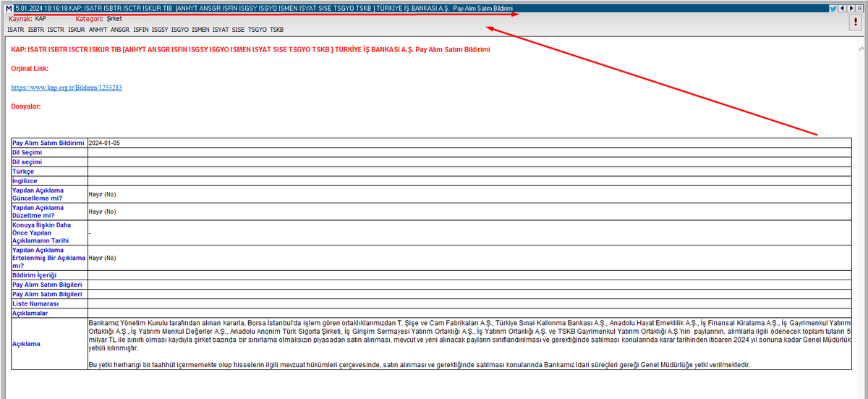The width and height of the screenshot is (868, 399).
Task: Select the ANSGR ticker symbol
Action: [121, 30]
